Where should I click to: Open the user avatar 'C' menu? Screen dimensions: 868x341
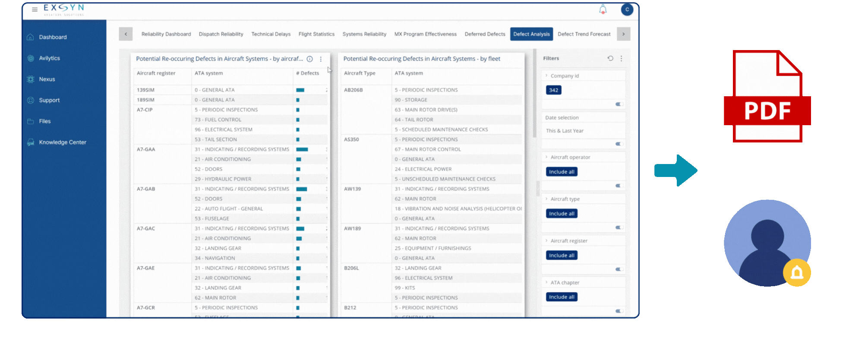point(627,9)
